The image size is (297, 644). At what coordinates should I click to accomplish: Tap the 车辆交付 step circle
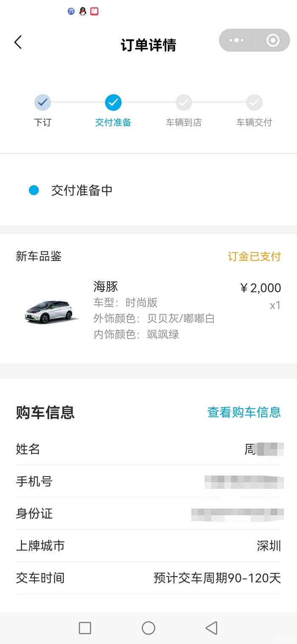(x=254, y=102)
